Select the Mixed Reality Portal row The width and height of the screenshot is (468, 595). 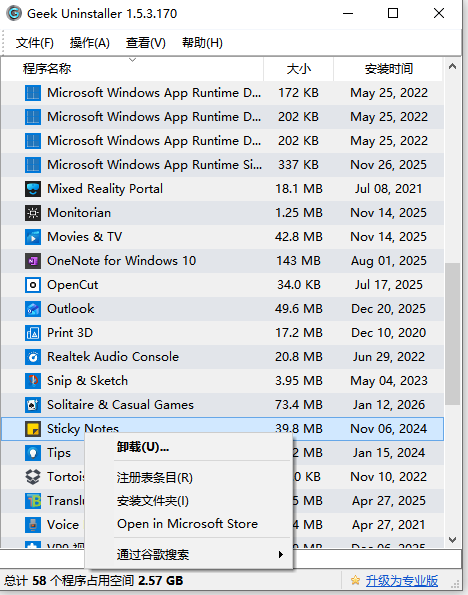(222, 189)
